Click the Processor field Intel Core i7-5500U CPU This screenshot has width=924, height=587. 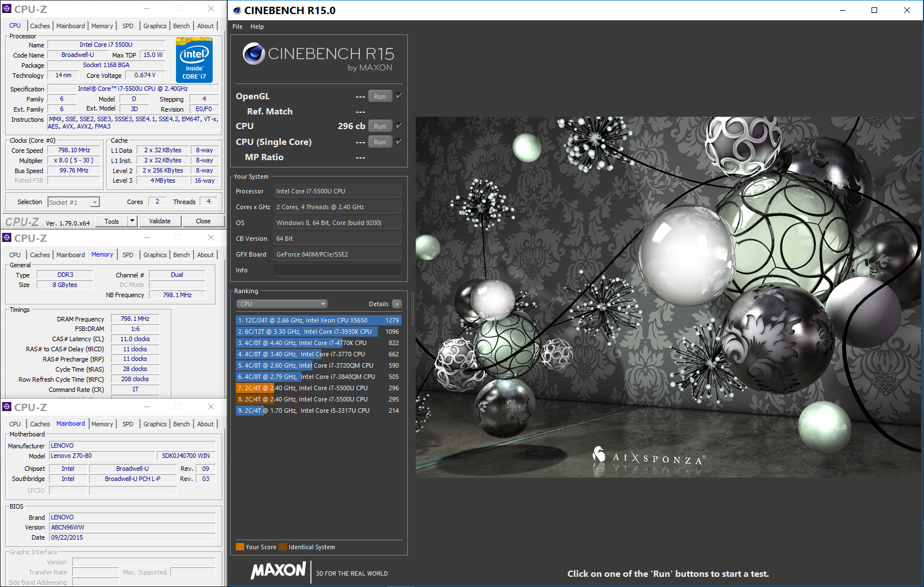point(337,191)
